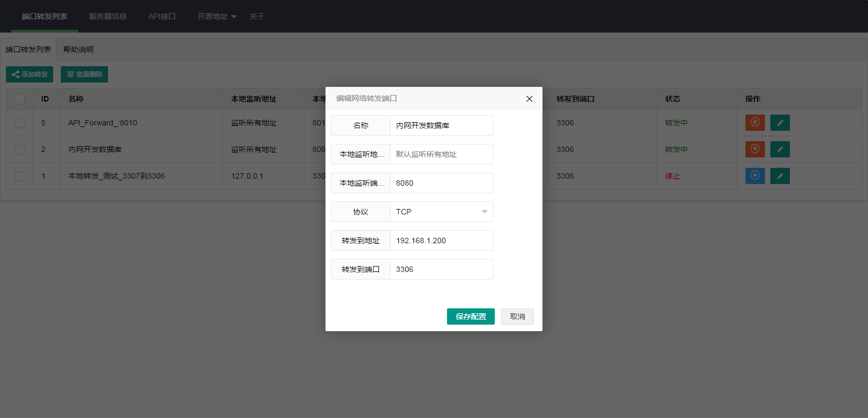Viewport: 868px width, 418px height.
Task: Check the box for ID 5 row
Action: pos(20,123)
